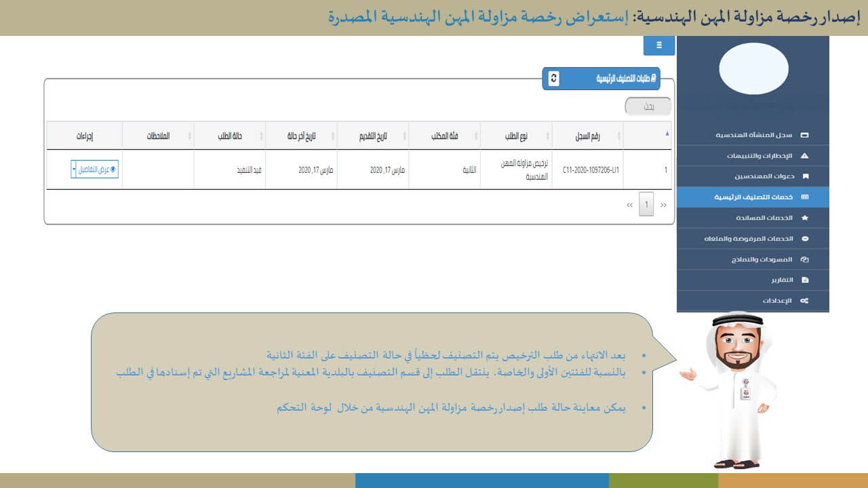Sort table by تاريخ التقديم column
This screenshot has width=868, height=488.
tap(372, 136)
